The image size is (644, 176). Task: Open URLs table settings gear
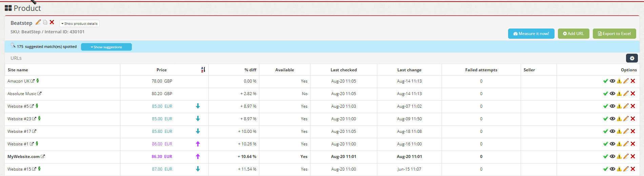(632, 58)
